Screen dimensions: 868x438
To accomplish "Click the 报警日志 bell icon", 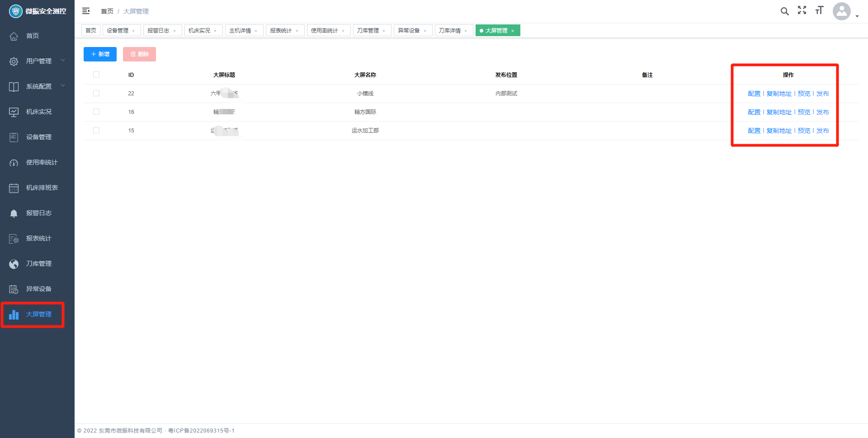I will [x=14, y=213].
